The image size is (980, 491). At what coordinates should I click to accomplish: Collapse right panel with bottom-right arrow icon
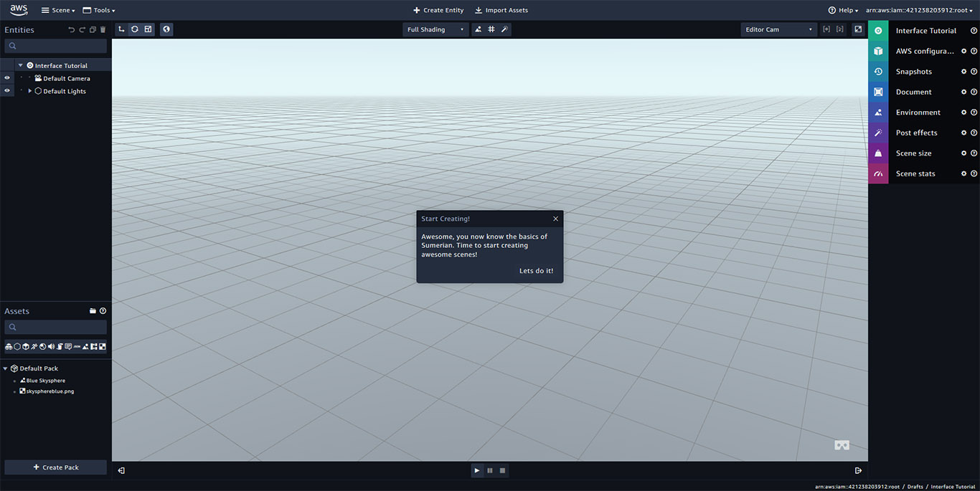(x=858, y=470)
